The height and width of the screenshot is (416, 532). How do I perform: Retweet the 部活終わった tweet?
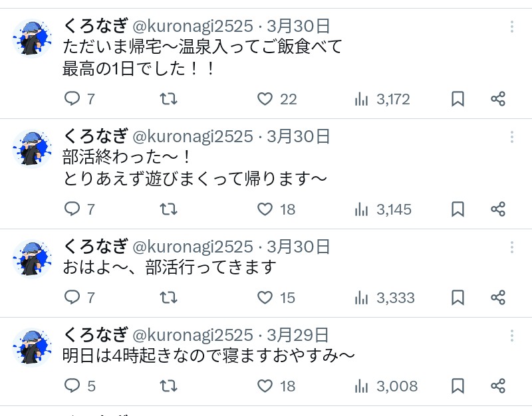169,209
